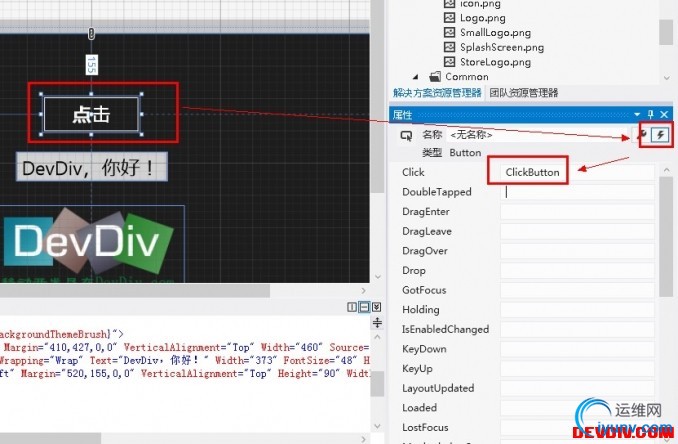Focus the Holding event handler field

[577, 310]
